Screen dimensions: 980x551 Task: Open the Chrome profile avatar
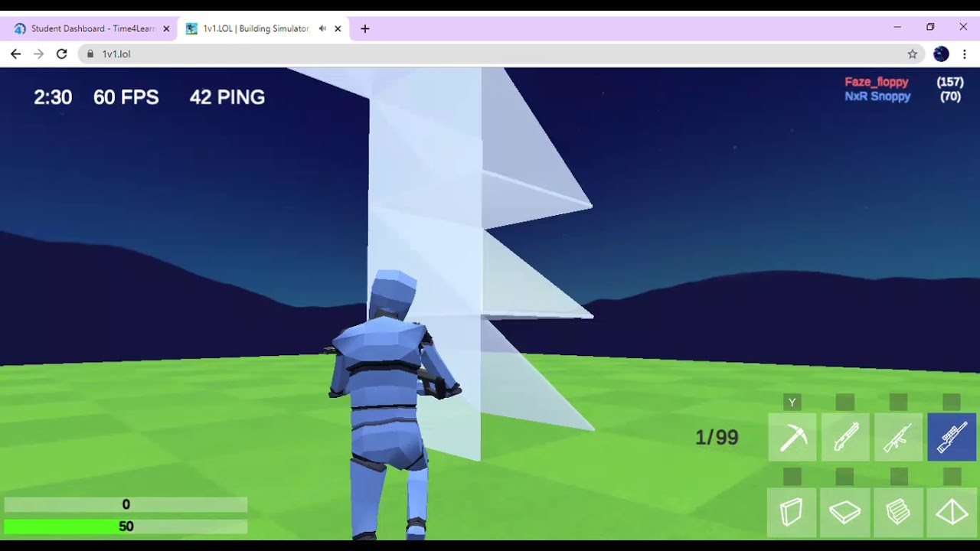click(941, 54)
